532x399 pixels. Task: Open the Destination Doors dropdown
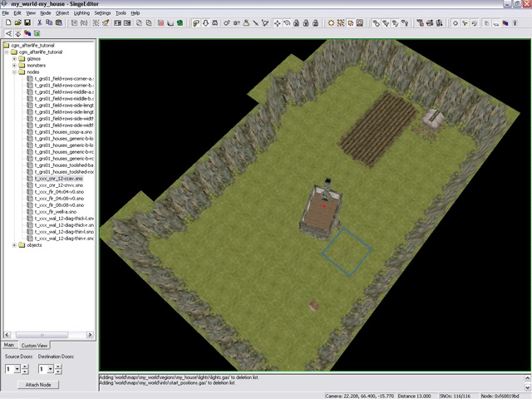(x=50, y=369)
